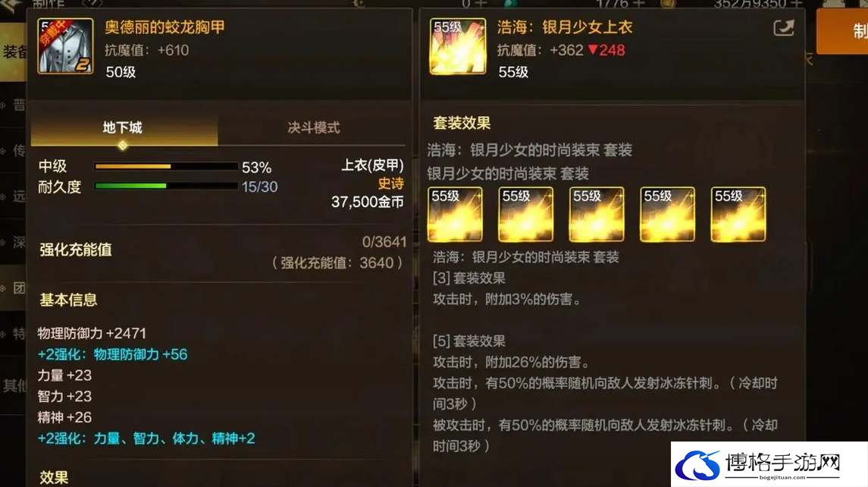
Task: Click the 中级 53% quality bar
Action: tap(166, 166)
